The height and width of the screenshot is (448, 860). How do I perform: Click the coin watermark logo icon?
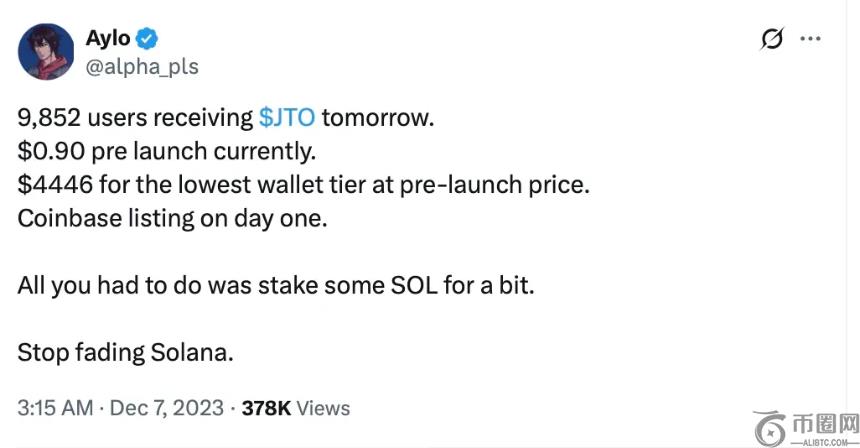click(x=770, y=427)
